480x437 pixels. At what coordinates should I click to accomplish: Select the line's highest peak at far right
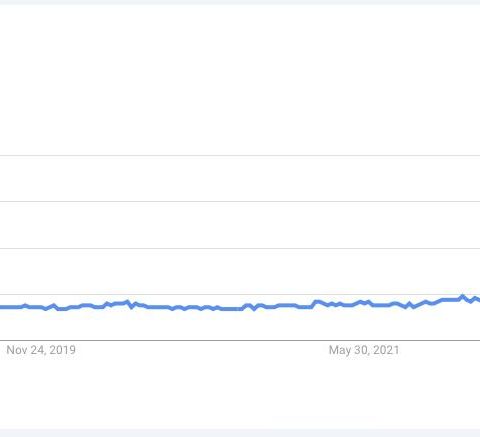pyautogui.click(x=462, y=296)
